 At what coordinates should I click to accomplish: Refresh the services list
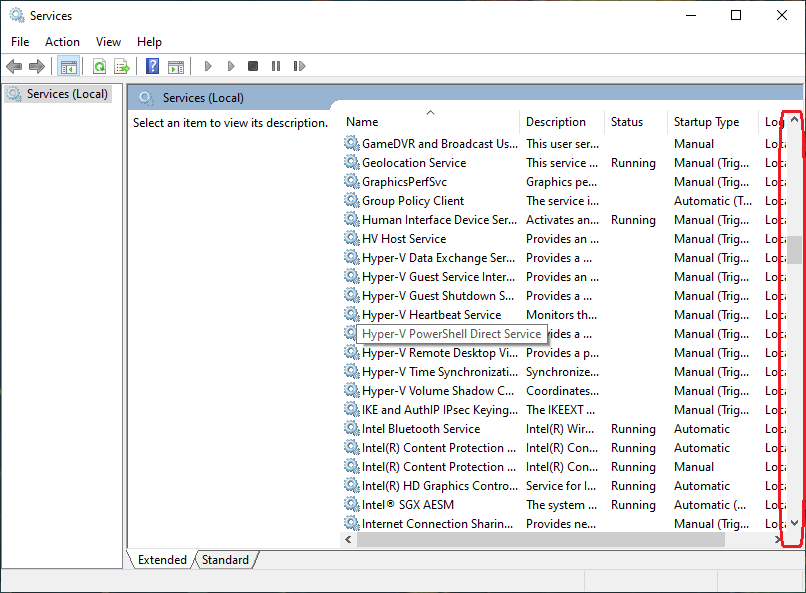(x=99, y=66)
